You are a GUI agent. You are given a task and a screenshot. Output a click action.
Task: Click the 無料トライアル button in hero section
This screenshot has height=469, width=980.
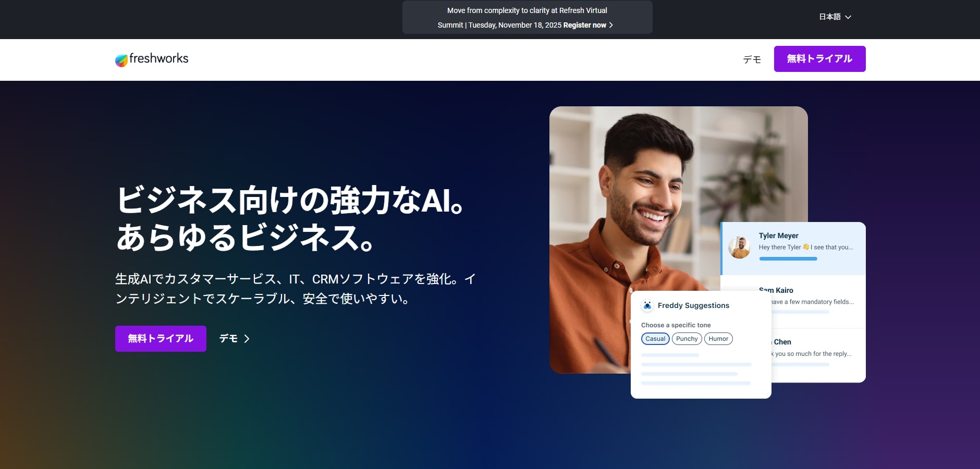coord(161,339)
